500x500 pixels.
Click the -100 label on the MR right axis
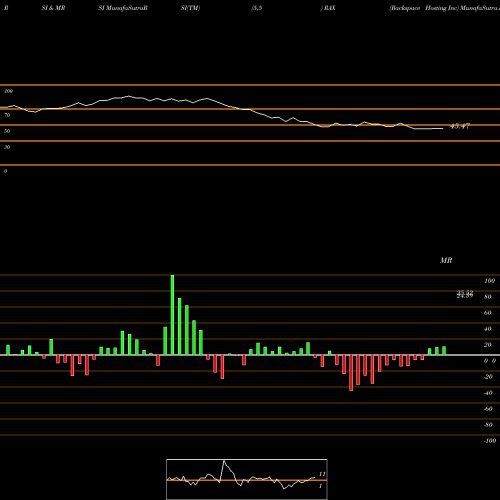(490, 441)
